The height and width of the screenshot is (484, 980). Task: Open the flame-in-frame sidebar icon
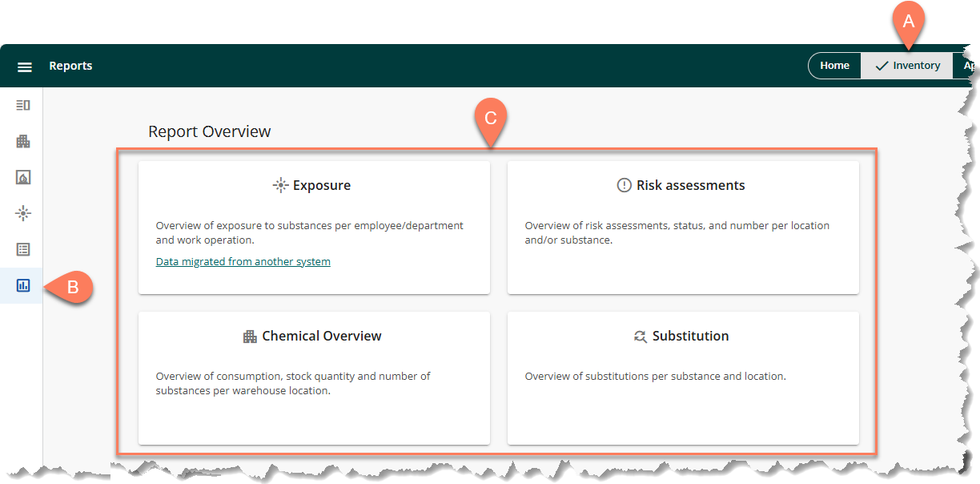[x=23, y=177]
